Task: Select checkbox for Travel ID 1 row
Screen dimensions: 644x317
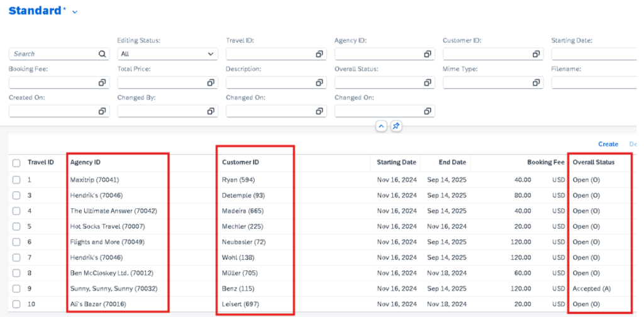Action: pos(16,180)
